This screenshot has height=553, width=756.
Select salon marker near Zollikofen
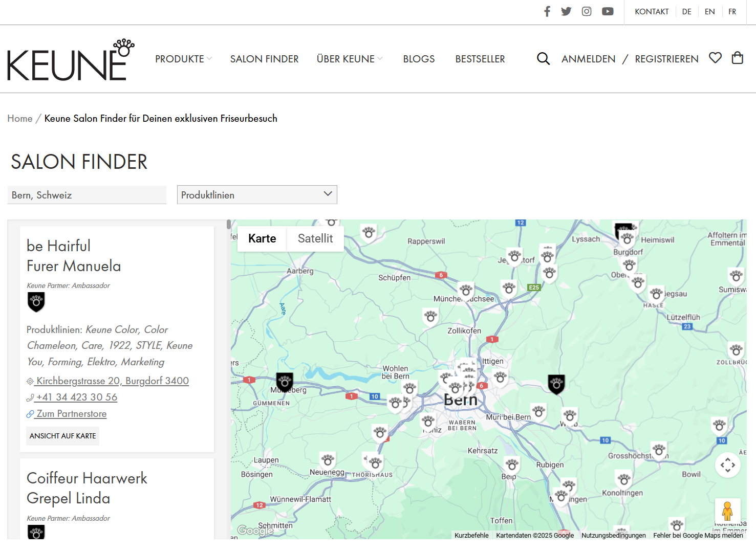tap(431, 317)
